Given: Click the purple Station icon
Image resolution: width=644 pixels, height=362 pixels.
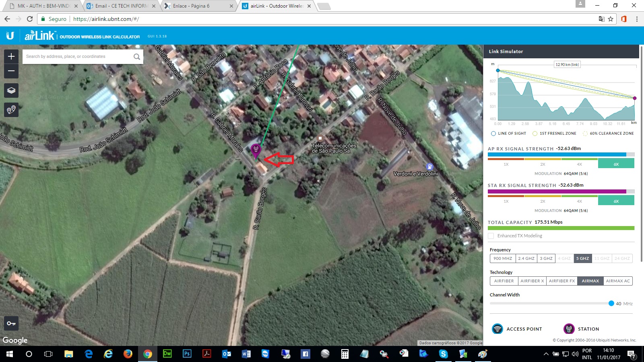Looking at the screenshot, I should tap(569, 329).
